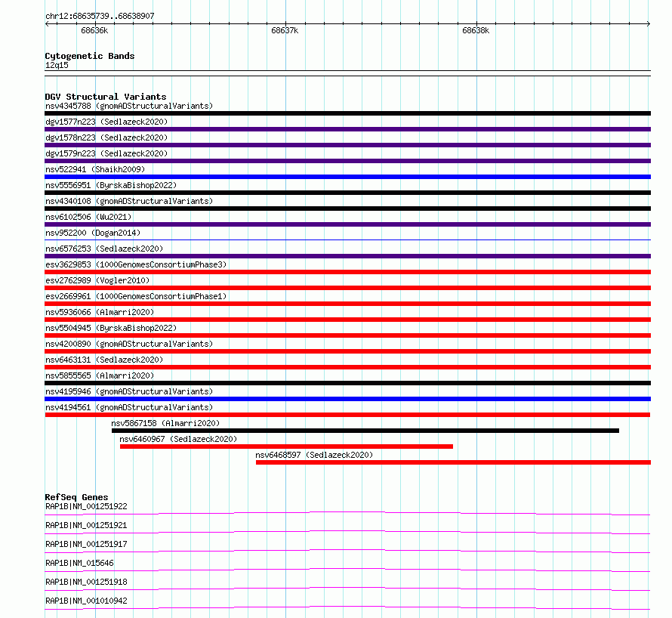Click the purple bar under nsv6102506
The image size is (672, 618).
click(347, 224)
